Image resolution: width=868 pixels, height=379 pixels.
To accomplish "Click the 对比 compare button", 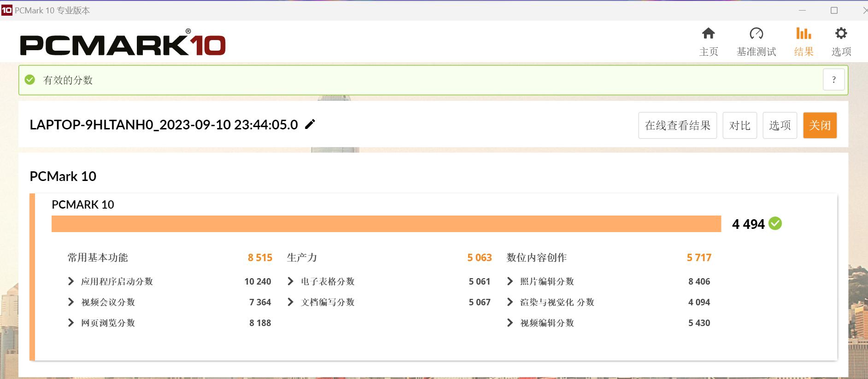I will pyautogui.click(x=739, y=125).
